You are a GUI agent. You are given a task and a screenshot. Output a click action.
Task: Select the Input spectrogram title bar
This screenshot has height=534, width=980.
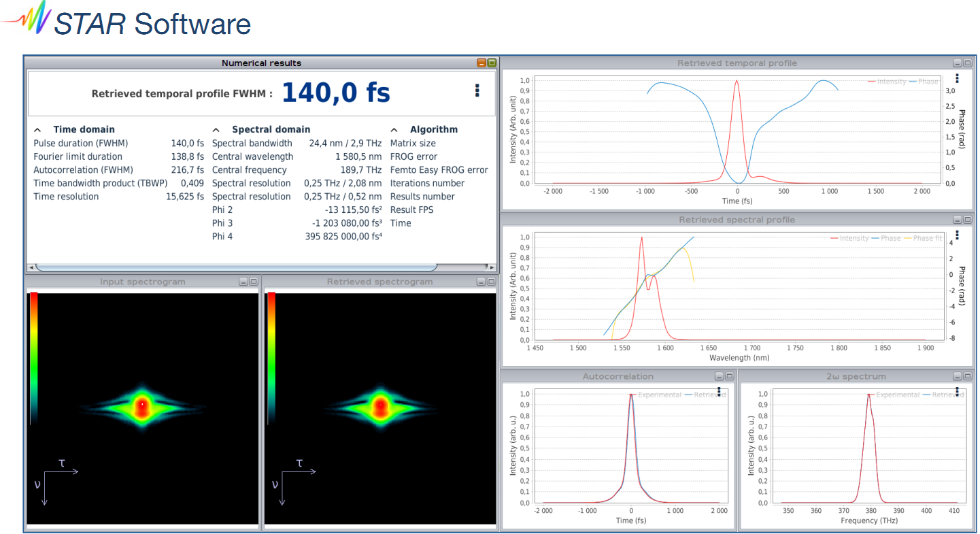(x=142, y=282)
